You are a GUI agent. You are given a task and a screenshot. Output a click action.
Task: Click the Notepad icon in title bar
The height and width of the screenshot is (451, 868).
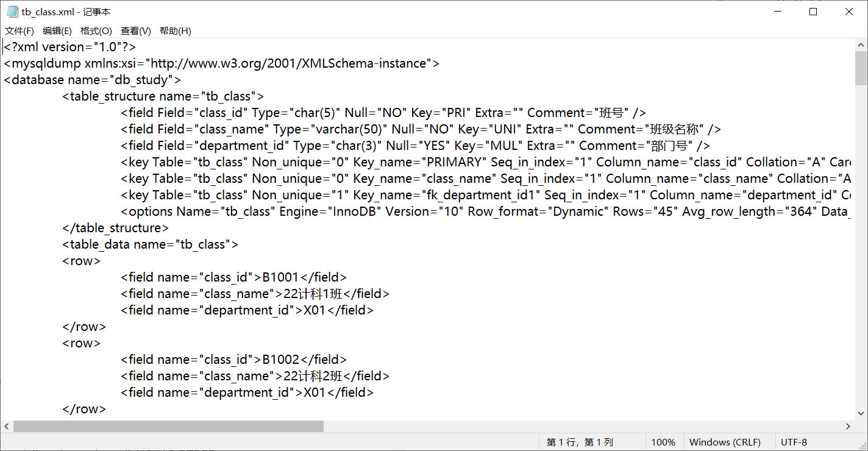[x=12, y=12]
